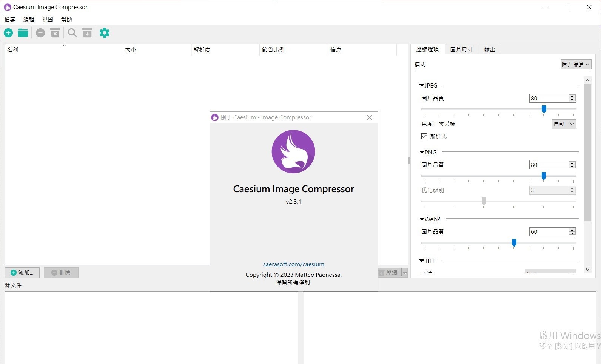The image size is (601, 364).
Task: Toggle the 漸進式 progressive checkbox
Action: tap(424, 136)
